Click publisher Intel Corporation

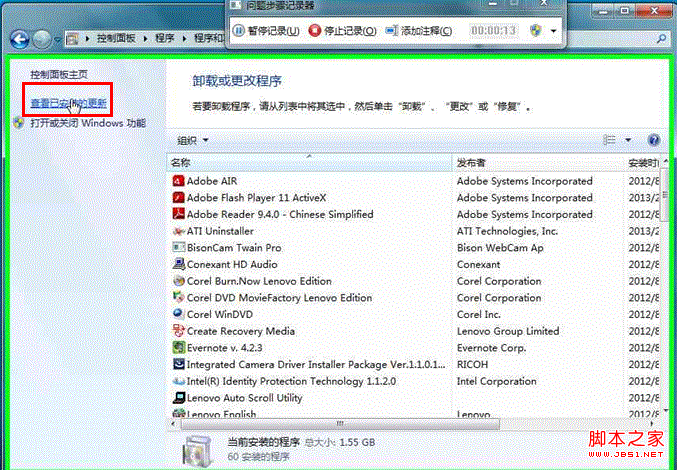(x=497, y=382)
